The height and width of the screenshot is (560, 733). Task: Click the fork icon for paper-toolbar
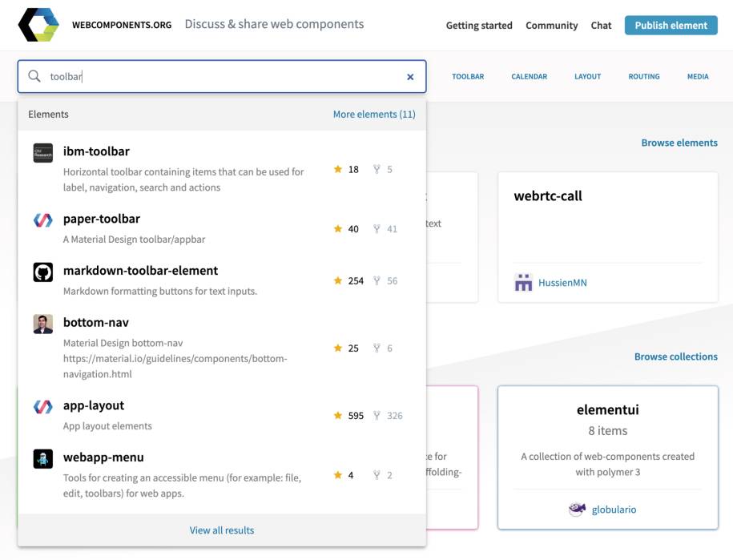tap(377, 228)
